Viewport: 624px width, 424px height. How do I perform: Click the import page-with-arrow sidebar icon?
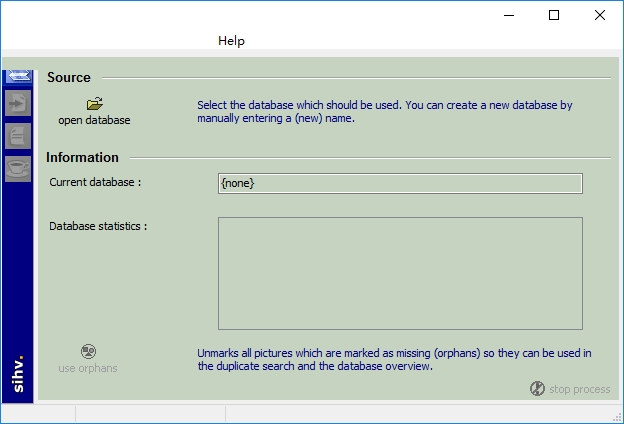(18, 103)
